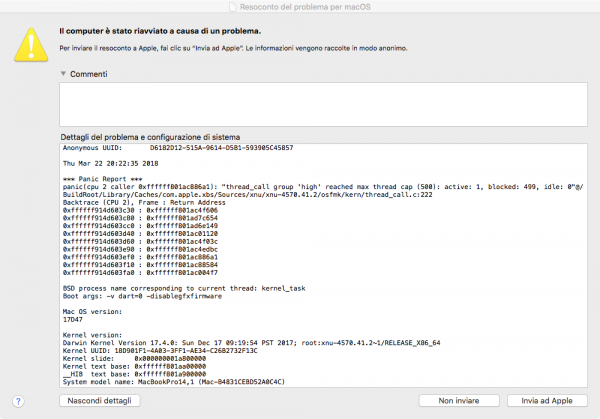Click the build number 17D47

click(73, 320)
